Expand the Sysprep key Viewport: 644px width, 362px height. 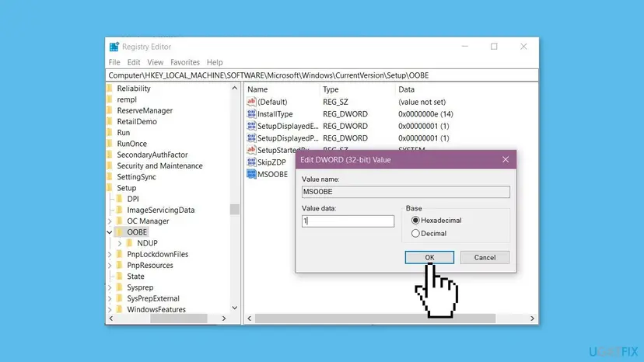point(110,287)
